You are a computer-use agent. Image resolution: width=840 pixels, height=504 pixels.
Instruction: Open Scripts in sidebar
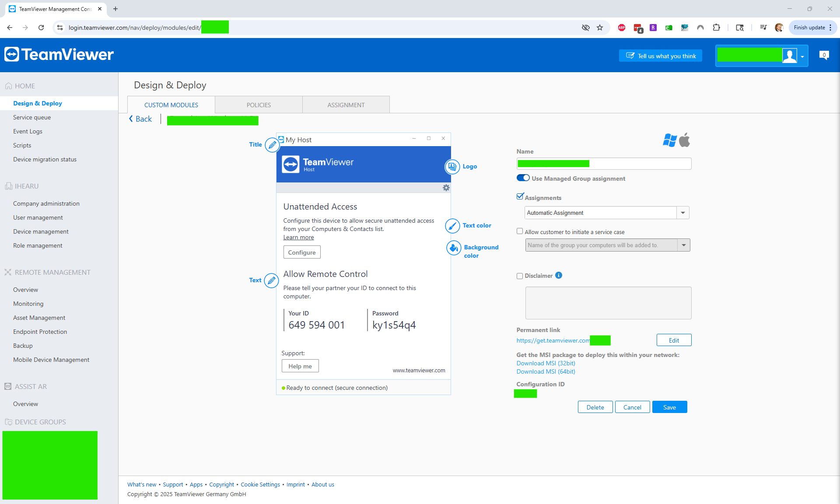(22, 145)
